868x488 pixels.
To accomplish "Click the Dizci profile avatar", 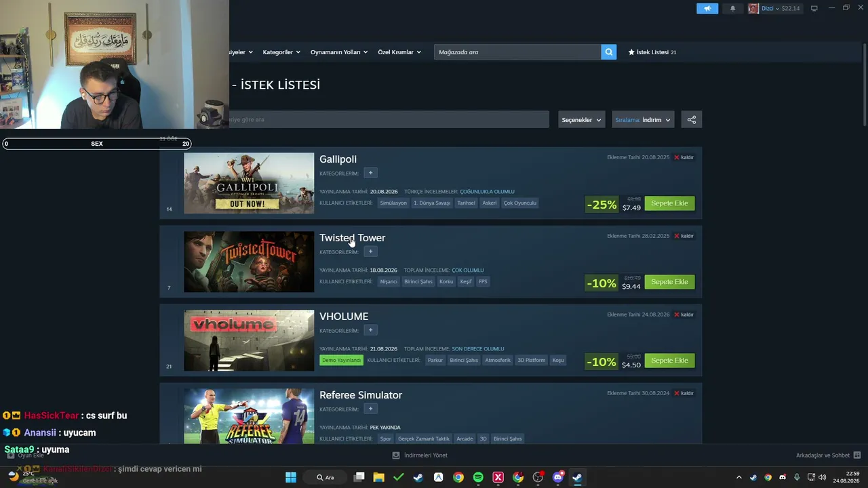I will click(x=753, y=8).
